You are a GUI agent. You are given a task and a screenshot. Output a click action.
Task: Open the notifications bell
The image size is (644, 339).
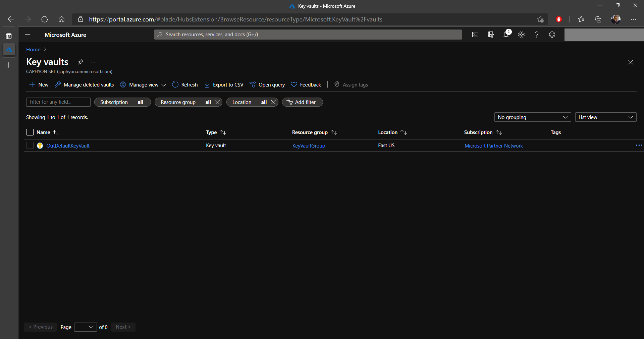[506, 34]
